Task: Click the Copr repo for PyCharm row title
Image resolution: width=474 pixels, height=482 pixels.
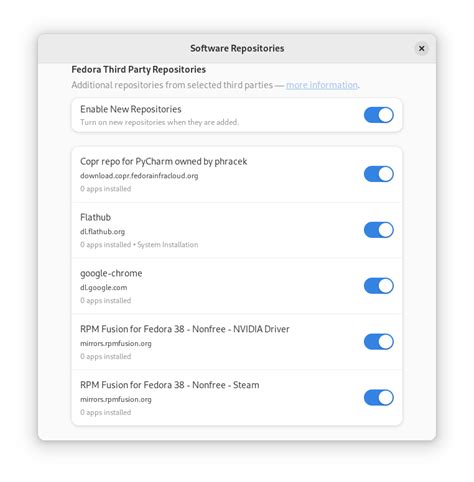Action: 163,162
